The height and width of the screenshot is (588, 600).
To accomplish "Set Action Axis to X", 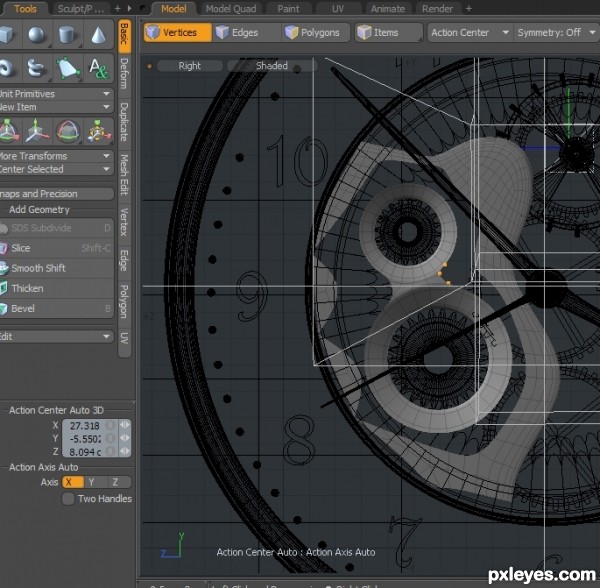I will point(73,482).
